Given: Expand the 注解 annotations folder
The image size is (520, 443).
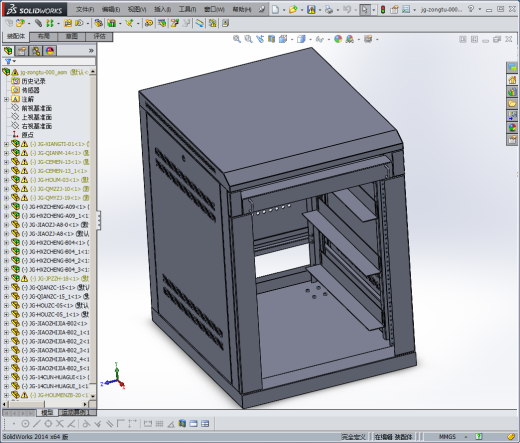Looking at the screenshot, I should (x=6, y=99).
